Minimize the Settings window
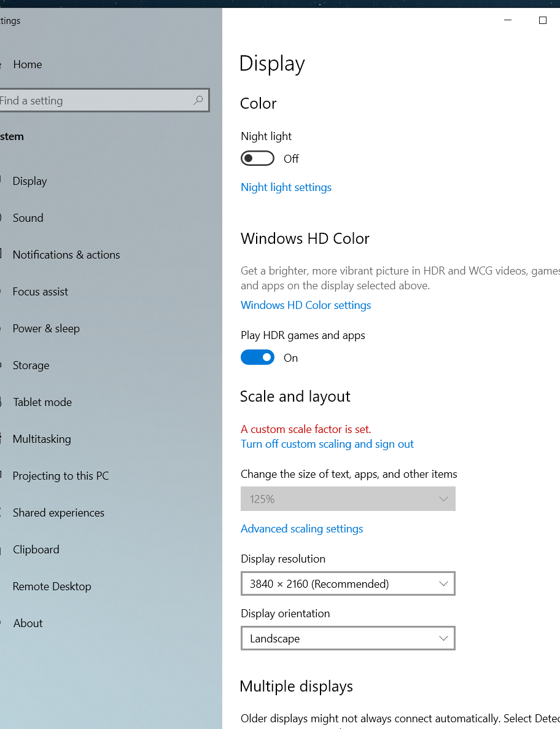The height and width of the screenshot is (729, 560). point(508,20)
